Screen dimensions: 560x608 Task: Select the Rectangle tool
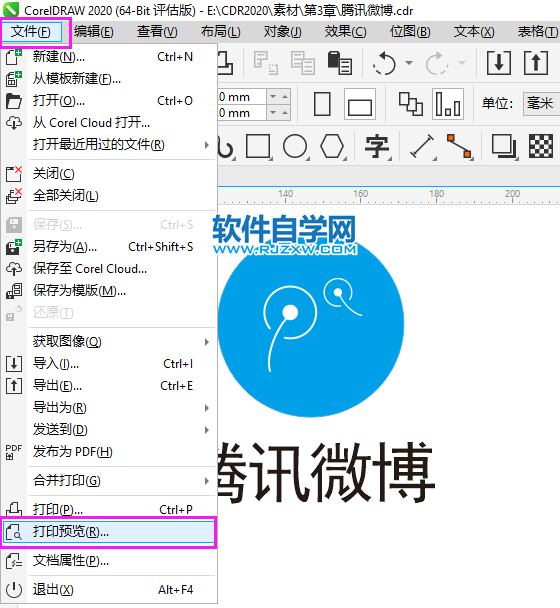pyautogui.click(x=258, y=146)
